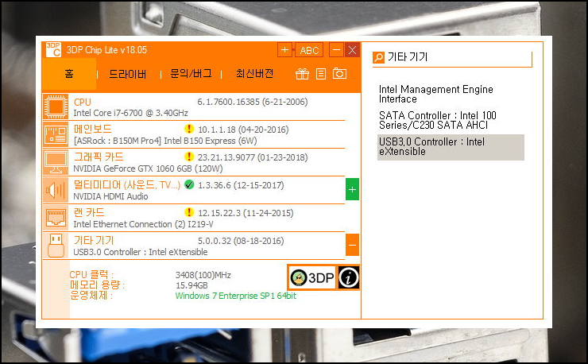Click the 3DP Chip logo icon
Screen dimensions: 588x364
tap(53, 49)
